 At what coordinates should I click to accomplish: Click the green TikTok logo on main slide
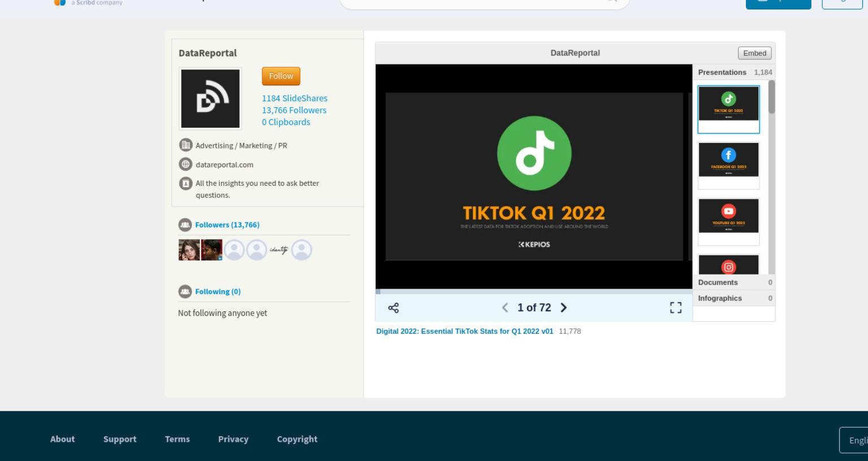tap(534, 153)
